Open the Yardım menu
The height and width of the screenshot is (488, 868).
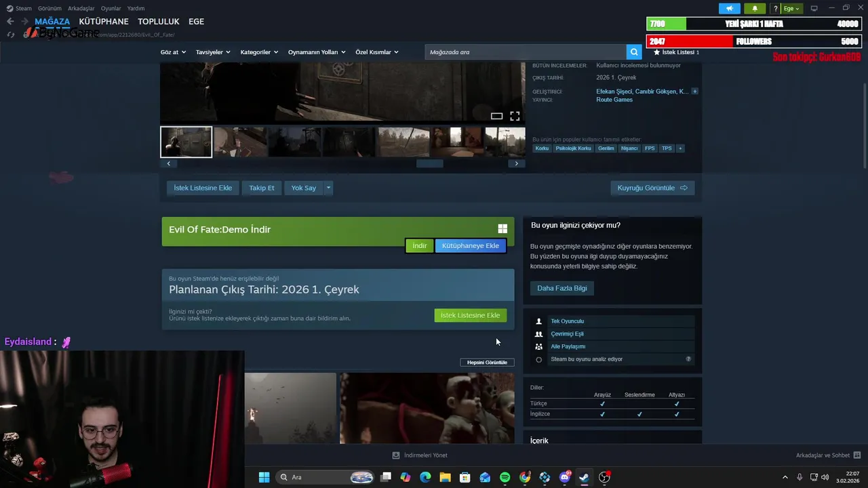136,8
